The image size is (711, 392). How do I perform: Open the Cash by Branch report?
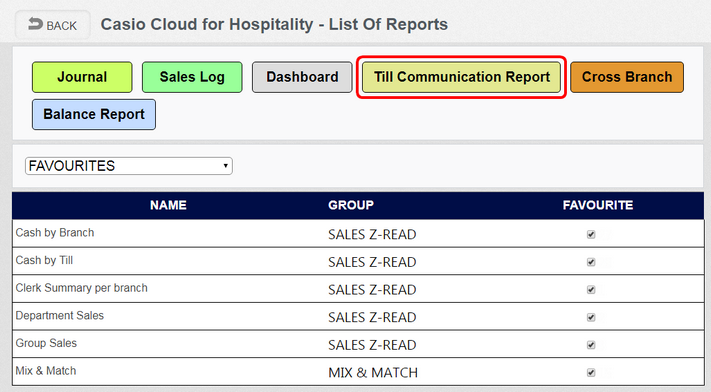click(x=55, y=233)
